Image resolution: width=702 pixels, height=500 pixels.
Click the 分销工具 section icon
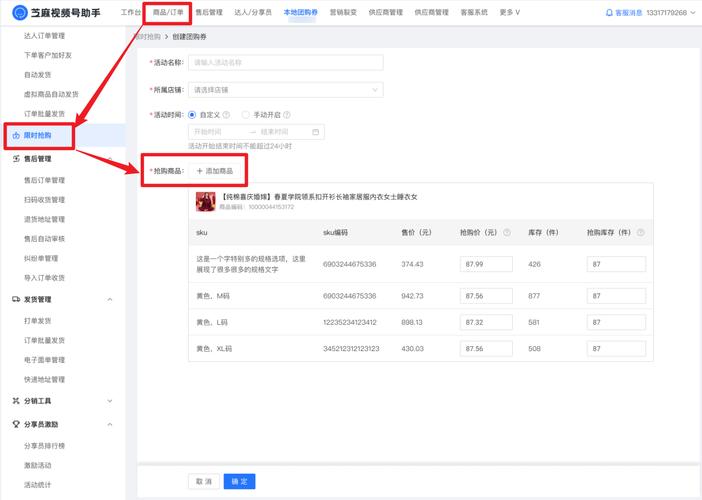point(15,401)
